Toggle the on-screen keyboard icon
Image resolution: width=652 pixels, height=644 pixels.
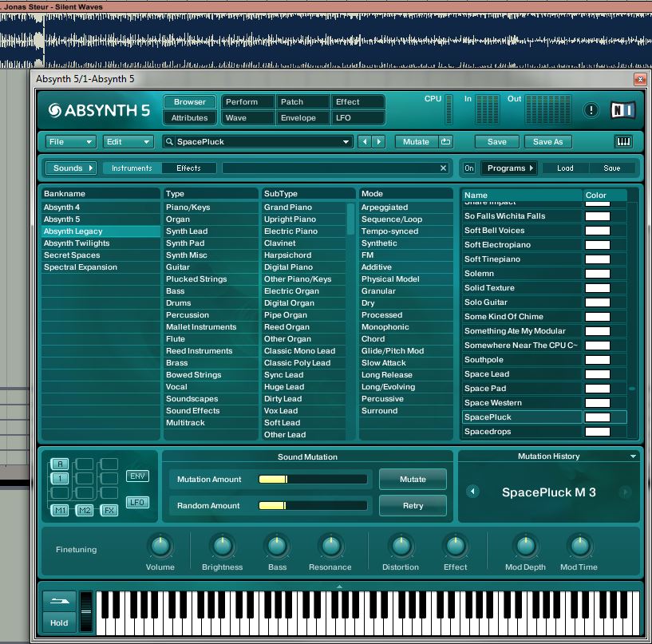click(623, 142)
